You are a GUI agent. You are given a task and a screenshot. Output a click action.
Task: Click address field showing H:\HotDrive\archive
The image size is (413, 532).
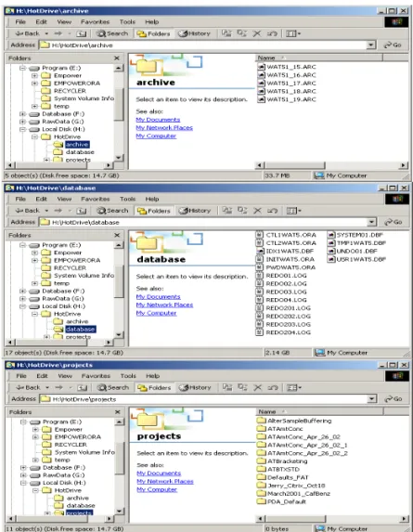coord(203,45)
